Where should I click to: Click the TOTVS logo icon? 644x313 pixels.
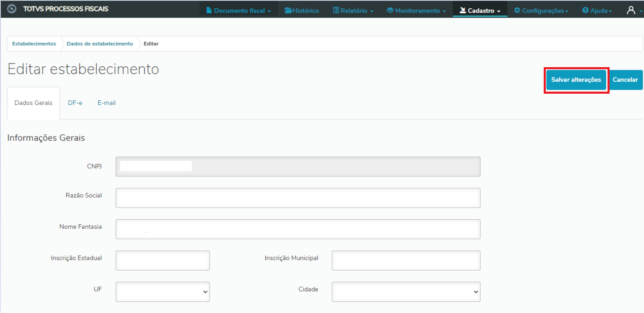12,9
